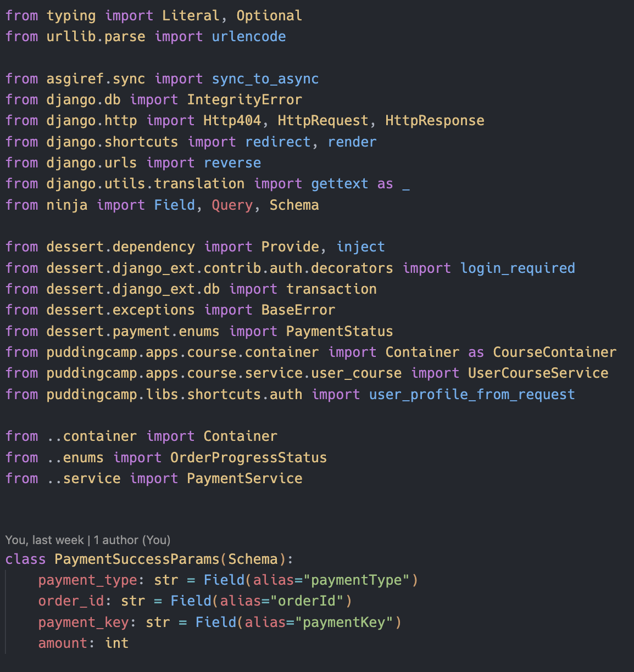Click the BaseError import symbol

[298, 310]
